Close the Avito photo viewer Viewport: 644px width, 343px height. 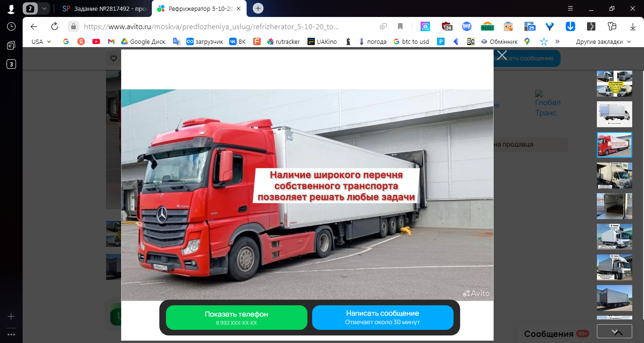[x=502, y=55]
